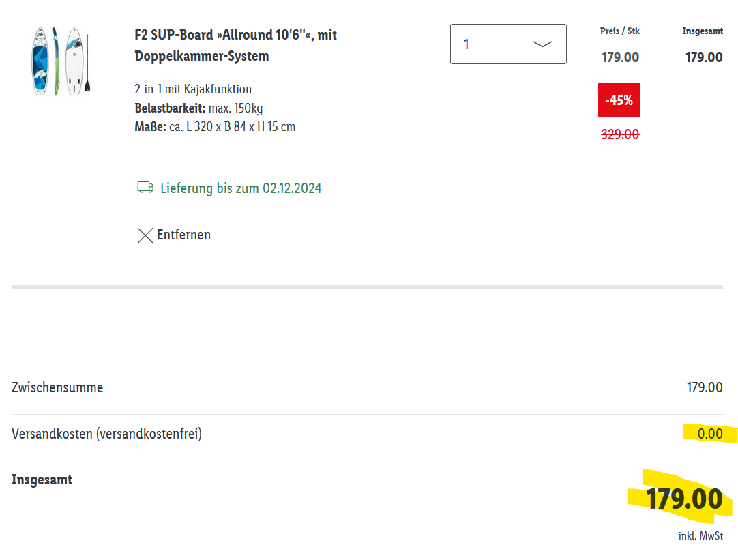Click the Preis / Stk column header
The image size is (738, 560).
coord(619,31)
